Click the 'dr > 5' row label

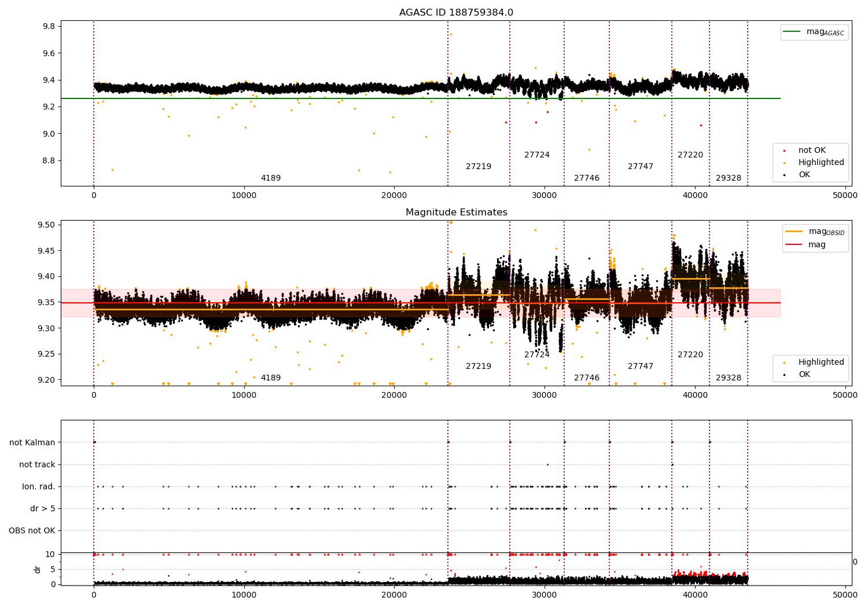tap(43, 508)
